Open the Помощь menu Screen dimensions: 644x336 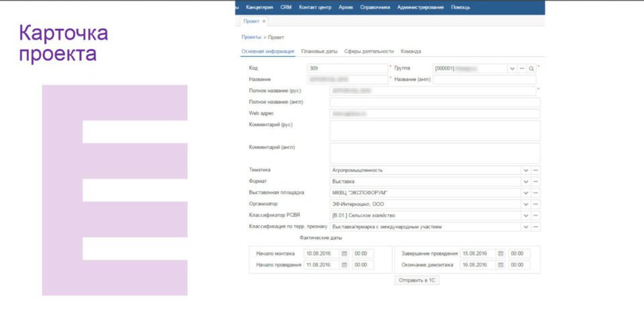460,7
